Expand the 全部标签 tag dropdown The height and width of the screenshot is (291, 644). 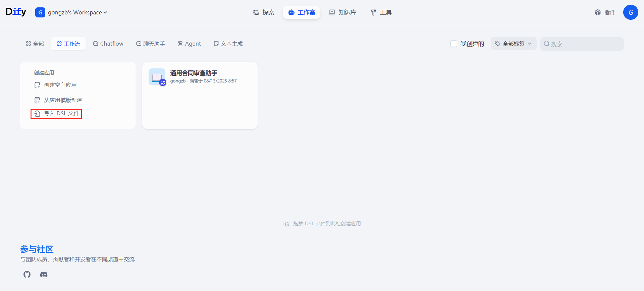point(513,44)
